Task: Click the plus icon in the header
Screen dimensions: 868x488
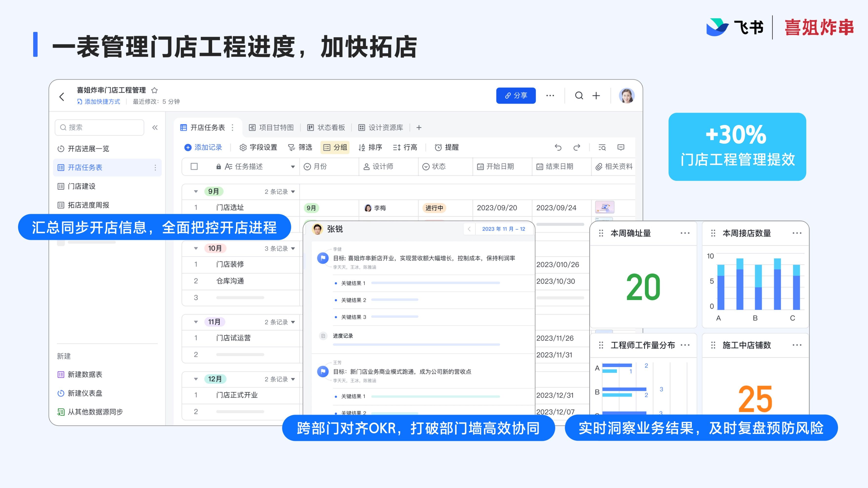Action: (x=596, y=96)
